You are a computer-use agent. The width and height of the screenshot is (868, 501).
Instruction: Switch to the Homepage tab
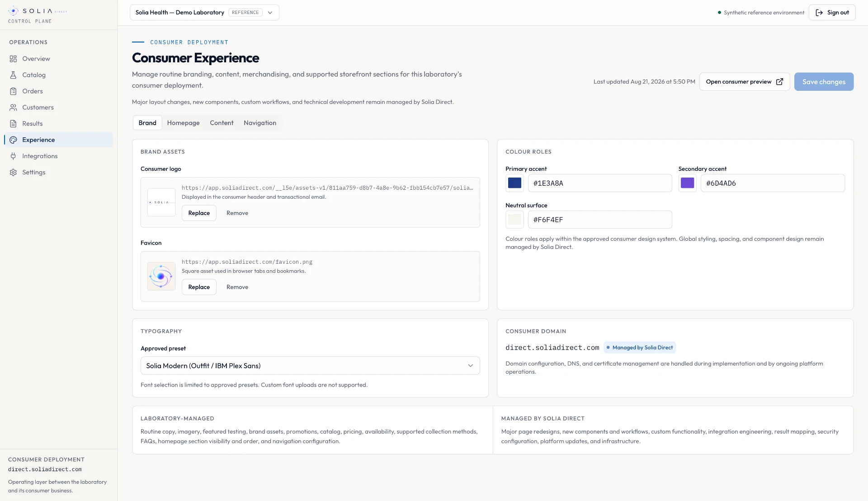point(183,123)
